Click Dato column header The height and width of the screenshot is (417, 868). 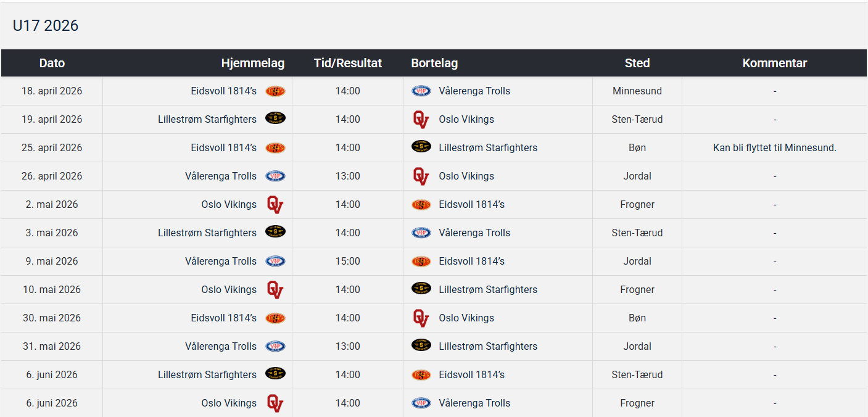click(52, 63)
